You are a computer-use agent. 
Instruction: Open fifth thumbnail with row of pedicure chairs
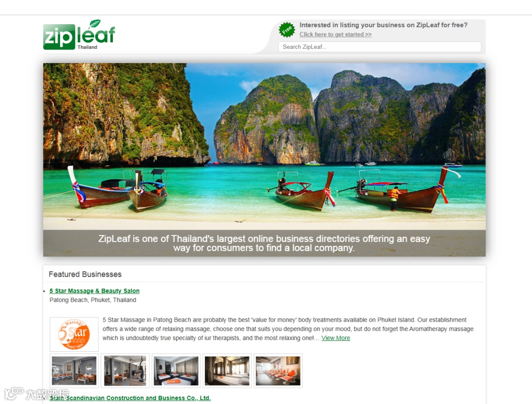(278, 370)
